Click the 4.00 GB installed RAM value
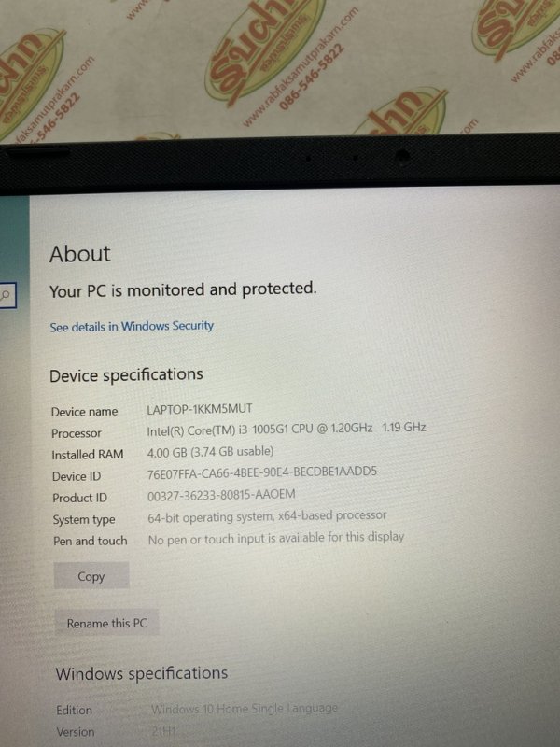560x747 pixels. [210, 452]
